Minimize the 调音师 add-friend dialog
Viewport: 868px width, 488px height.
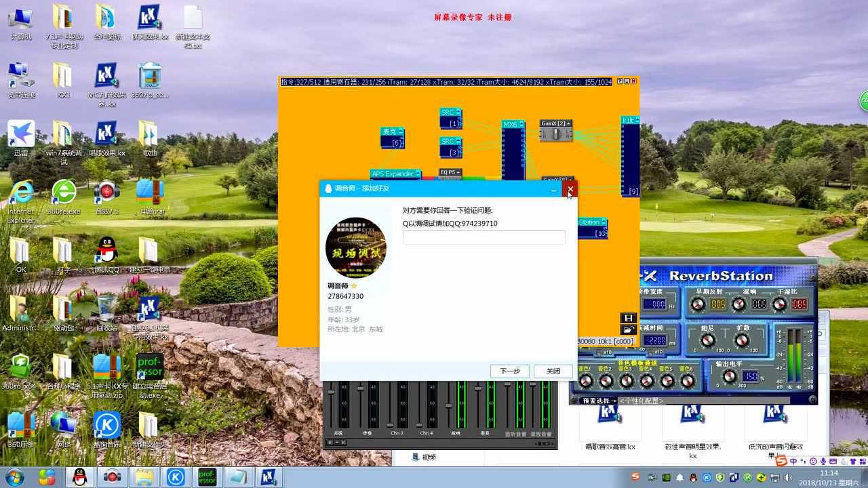[x=553, y=189]
